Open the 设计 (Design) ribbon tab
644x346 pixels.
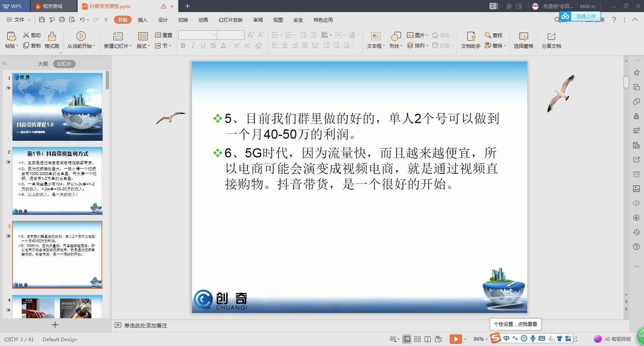tap(163, 20)
